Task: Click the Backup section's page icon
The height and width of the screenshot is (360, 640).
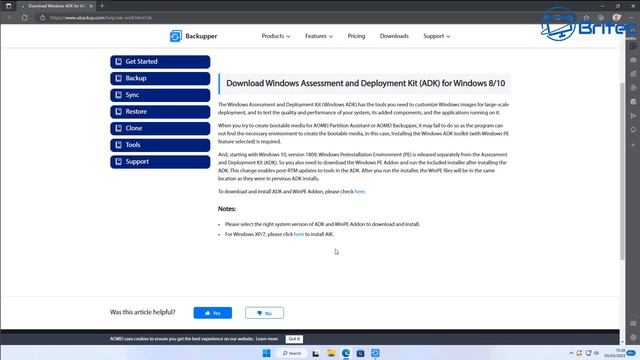Action: [x=118, y=78]
